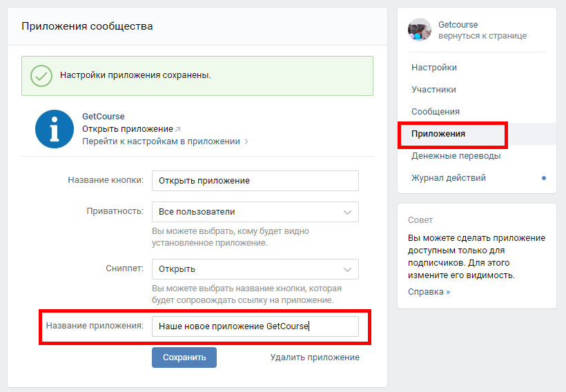Open the Журнал действий menu item
Screen dimensions: 566x392
pos(449,178)
